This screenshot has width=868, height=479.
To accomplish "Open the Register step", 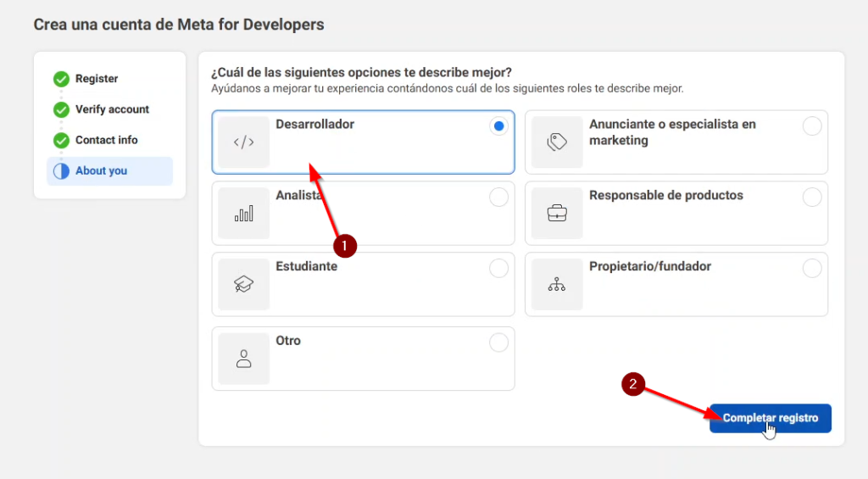I will pos(97,79).
